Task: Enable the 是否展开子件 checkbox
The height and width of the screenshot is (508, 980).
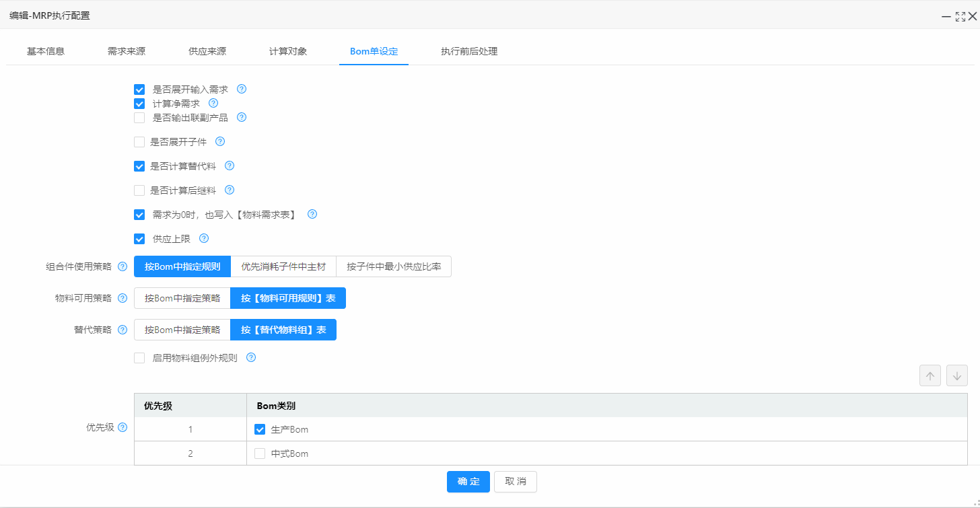Action: pos(139,142)
